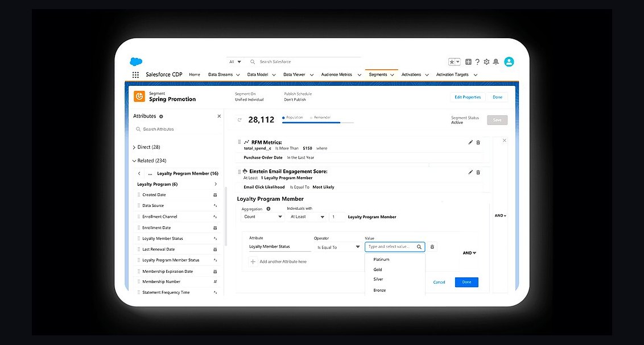Image resolution: width=644 pixels, height=345 pixels.
Task: Click the greyed-out Save button
Action: tap(497, 120)
